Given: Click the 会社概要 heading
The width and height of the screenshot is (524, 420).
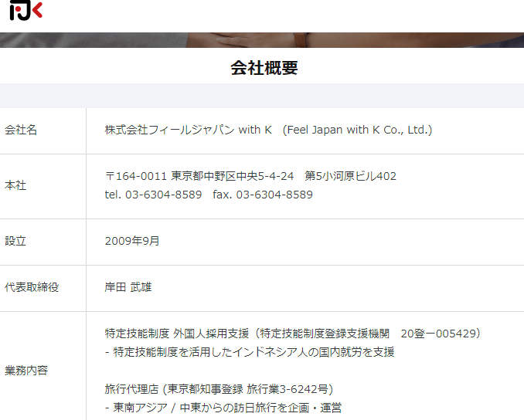Looking at the screenshot, I should pos(264,68).
